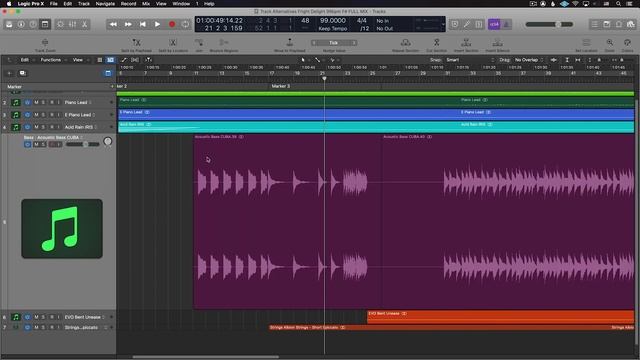Screen dimensions: 640x360
Task: Click the Zoom magnifier toolbar icon
Action: [609, 42]
